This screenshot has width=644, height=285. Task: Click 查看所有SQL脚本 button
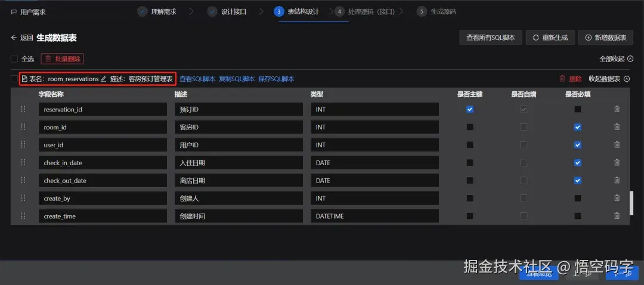[491, 38]
